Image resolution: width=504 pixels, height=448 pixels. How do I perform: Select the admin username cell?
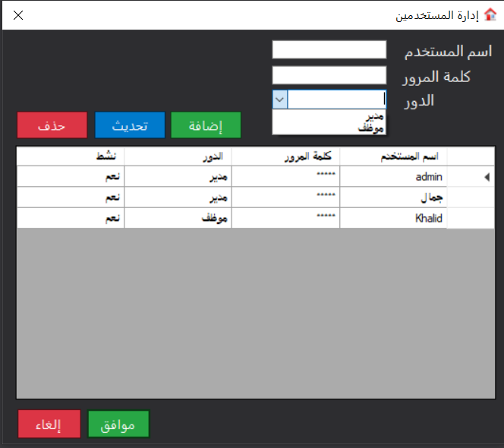click(x=393, y=177)
